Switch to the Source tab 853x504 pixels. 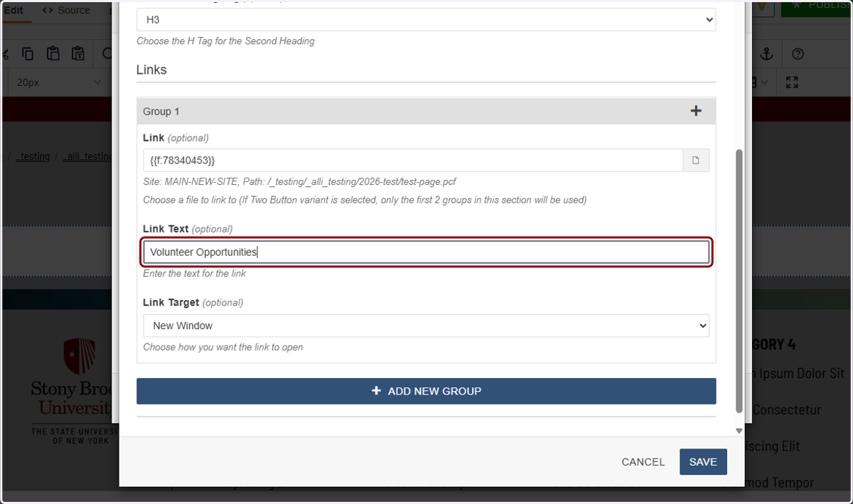coord(66,11)
